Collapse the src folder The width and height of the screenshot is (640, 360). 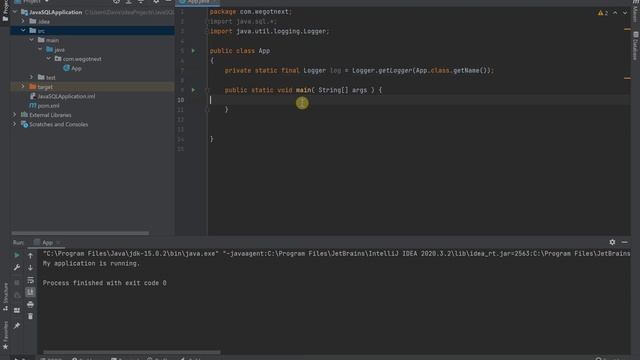[x=23, y=31]
